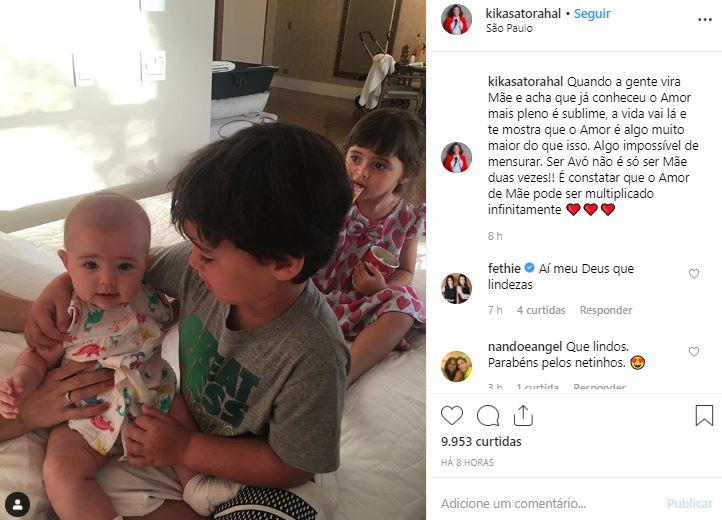Like the post with heart icon
Screen dimensions: 722x520
click(452, 415)
